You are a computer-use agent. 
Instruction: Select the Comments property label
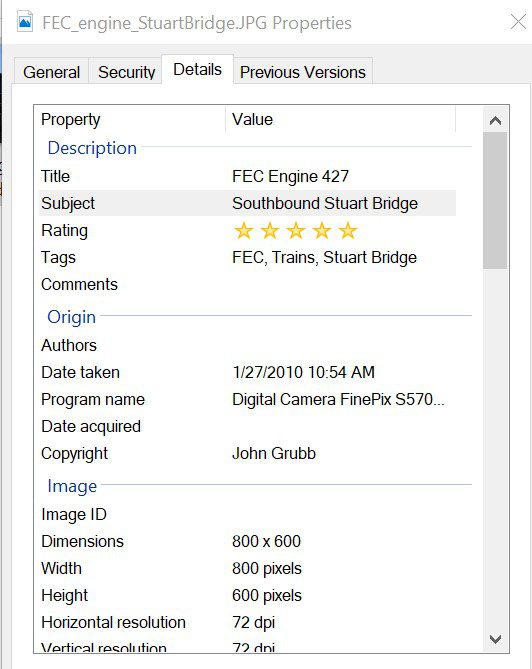[x=79, y=284]
